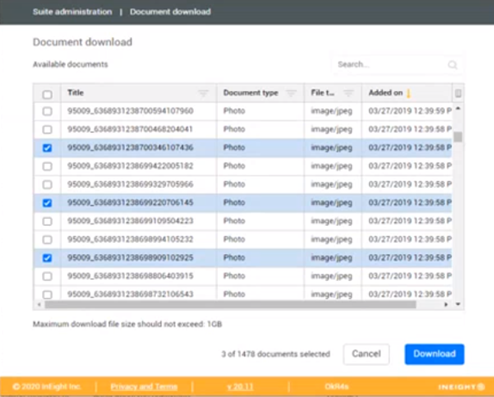
Task: Uncheck the row ending 8909102925
Action: (x=47, y=258)
